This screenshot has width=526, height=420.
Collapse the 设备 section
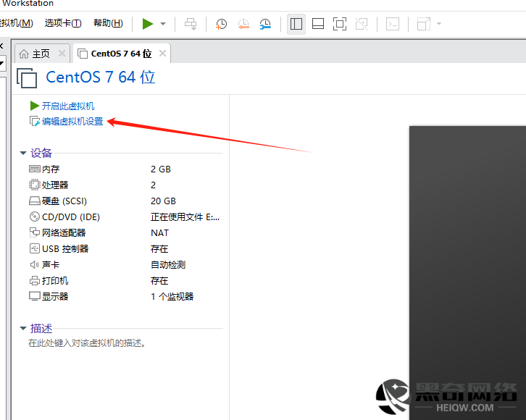pos(24,154)
